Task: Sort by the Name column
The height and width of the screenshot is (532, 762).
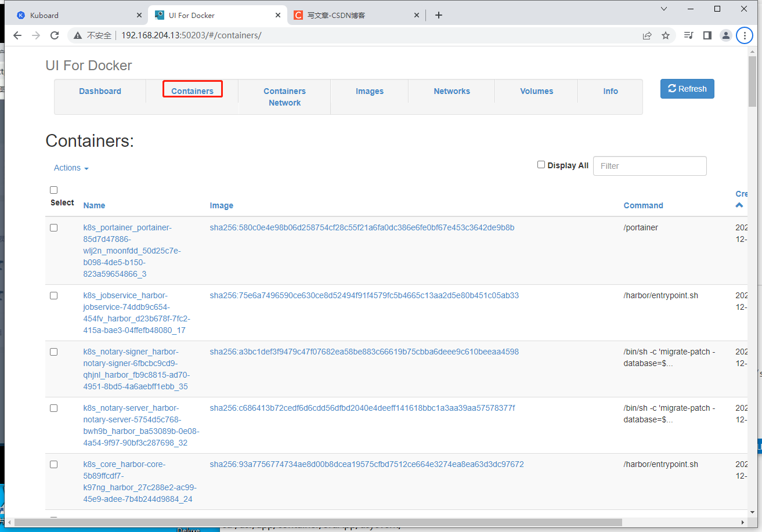Action: pos(94,205)
